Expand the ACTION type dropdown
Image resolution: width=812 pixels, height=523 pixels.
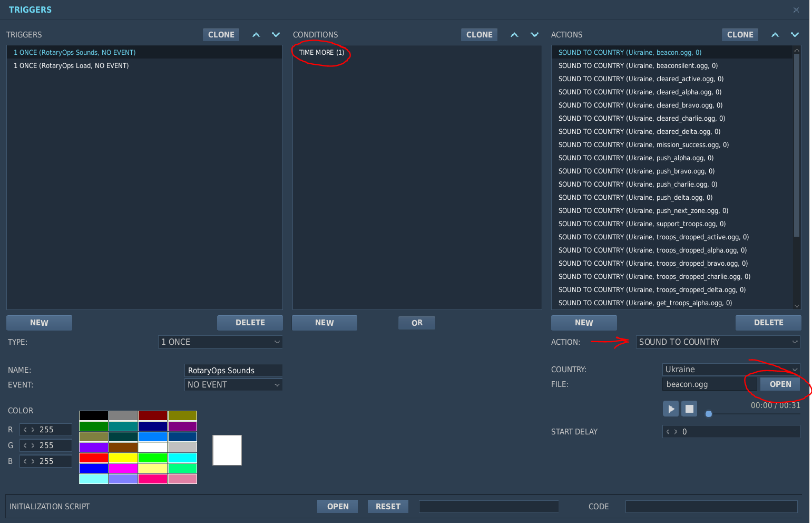pyautogui.click(x=718, y=342)
